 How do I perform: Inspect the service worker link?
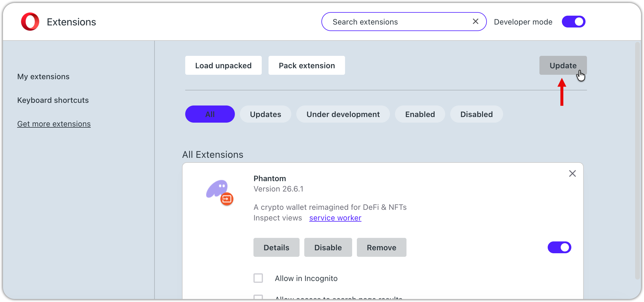coord(335,218)
